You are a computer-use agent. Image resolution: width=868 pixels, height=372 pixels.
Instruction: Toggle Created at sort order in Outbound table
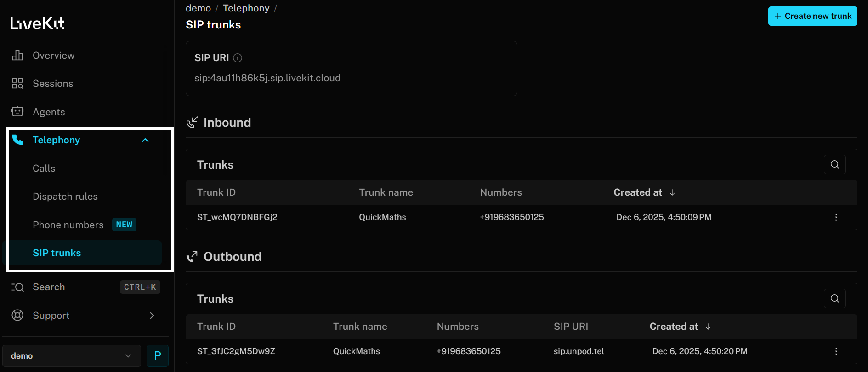[x=708, y=327]
